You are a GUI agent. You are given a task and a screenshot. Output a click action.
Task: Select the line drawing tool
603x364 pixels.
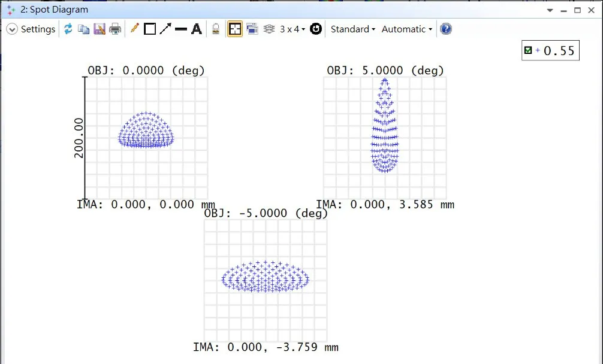point(180,29)
